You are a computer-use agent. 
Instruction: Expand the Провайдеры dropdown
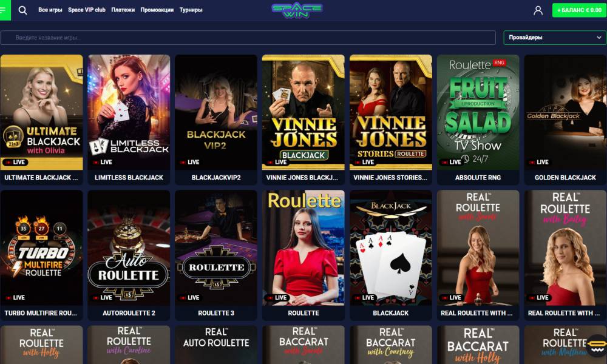pos(555,38)
